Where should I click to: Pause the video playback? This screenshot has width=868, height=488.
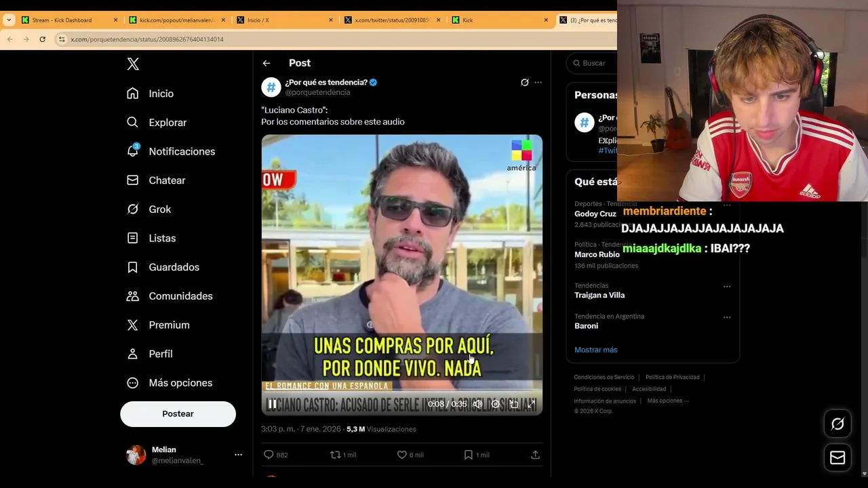click(x=272, y=404)
